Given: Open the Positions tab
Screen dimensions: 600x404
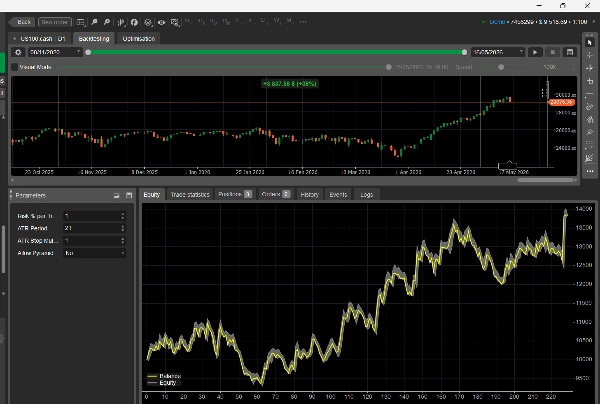Looking at the screenshot, I should tap(235, 194).
